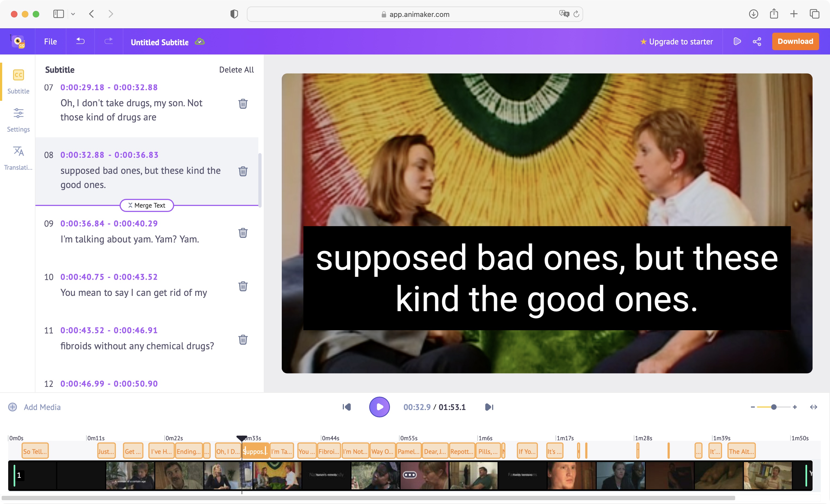830x504 pixels.
Task: Click the share icon in toolbar
Action: [756, 41]
